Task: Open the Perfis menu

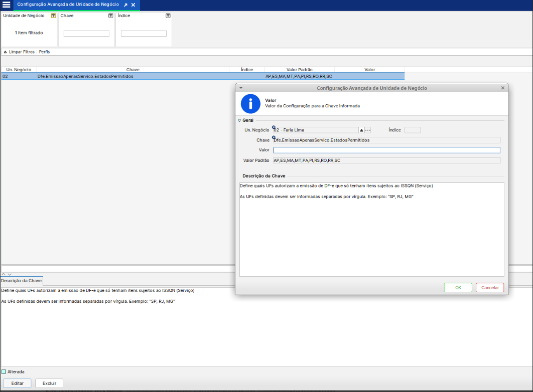Action: coord(44,52)
